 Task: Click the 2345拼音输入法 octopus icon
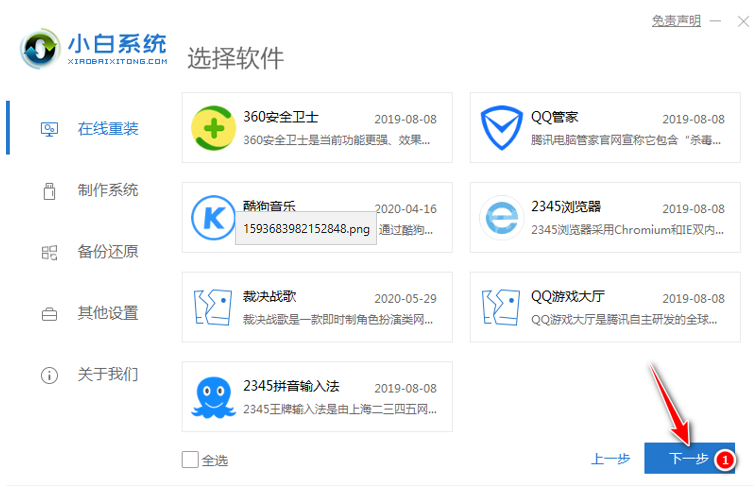pos(213,397)
